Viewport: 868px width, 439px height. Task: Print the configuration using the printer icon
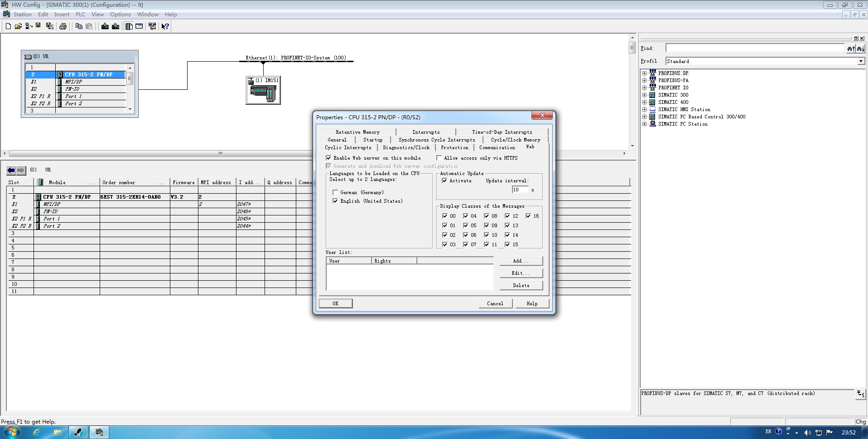63,26
